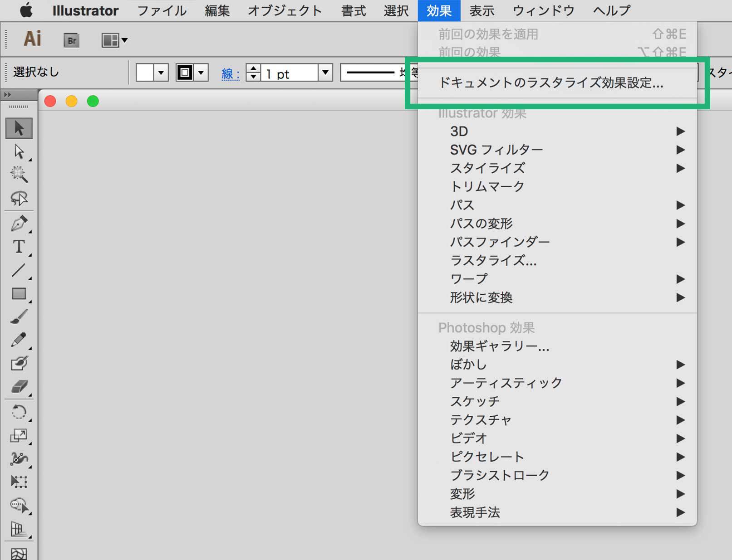
Task: Choose ドキュメントのラスタライズ効果設定 menu item
Action: [x=551, y=83]
